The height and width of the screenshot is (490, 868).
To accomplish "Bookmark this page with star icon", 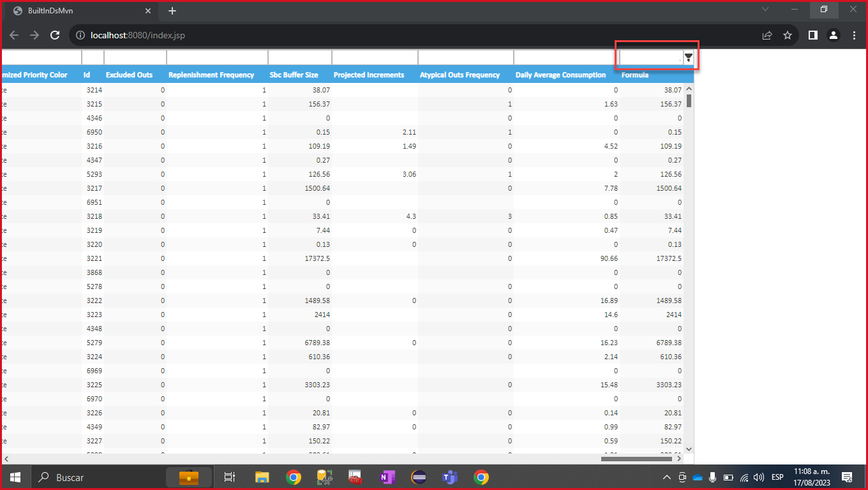I will click(x=788, y=36).
